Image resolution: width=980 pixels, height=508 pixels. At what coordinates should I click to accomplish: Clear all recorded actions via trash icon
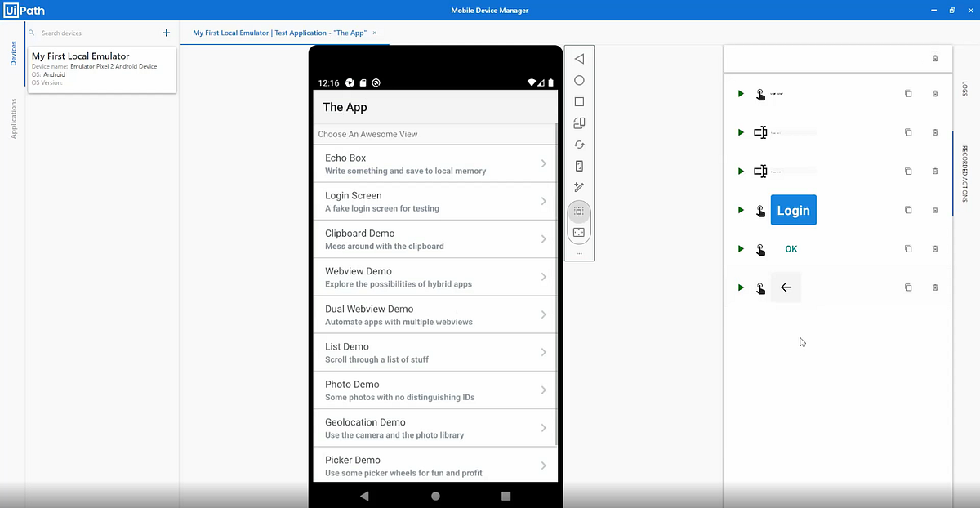point(934,58)
